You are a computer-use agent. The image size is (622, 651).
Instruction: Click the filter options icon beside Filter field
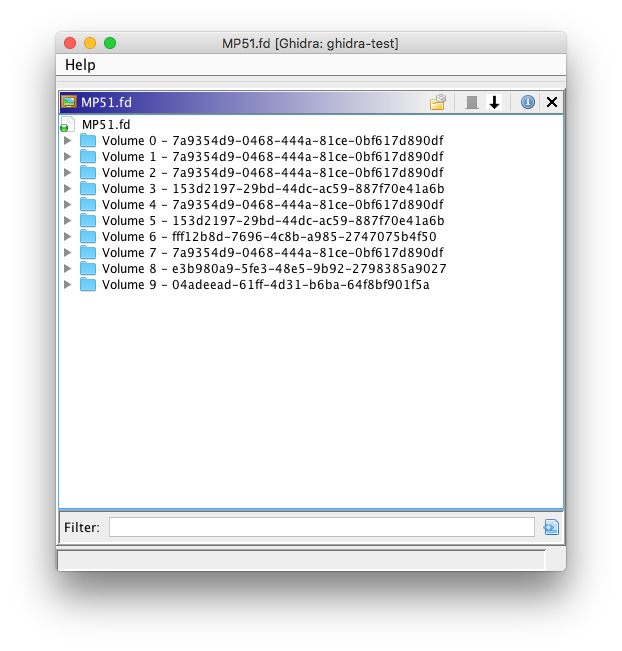point(551,527)
